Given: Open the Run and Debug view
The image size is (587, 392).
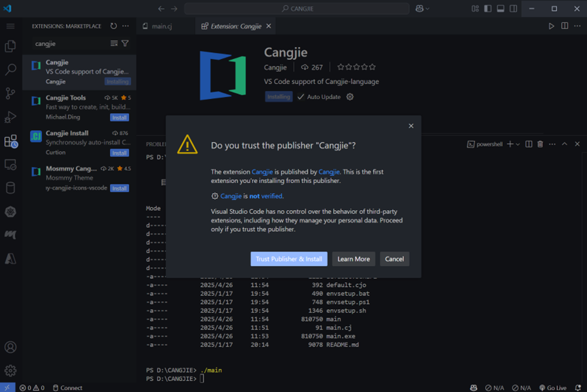Looking at the screenshot, I should (10, 117).
